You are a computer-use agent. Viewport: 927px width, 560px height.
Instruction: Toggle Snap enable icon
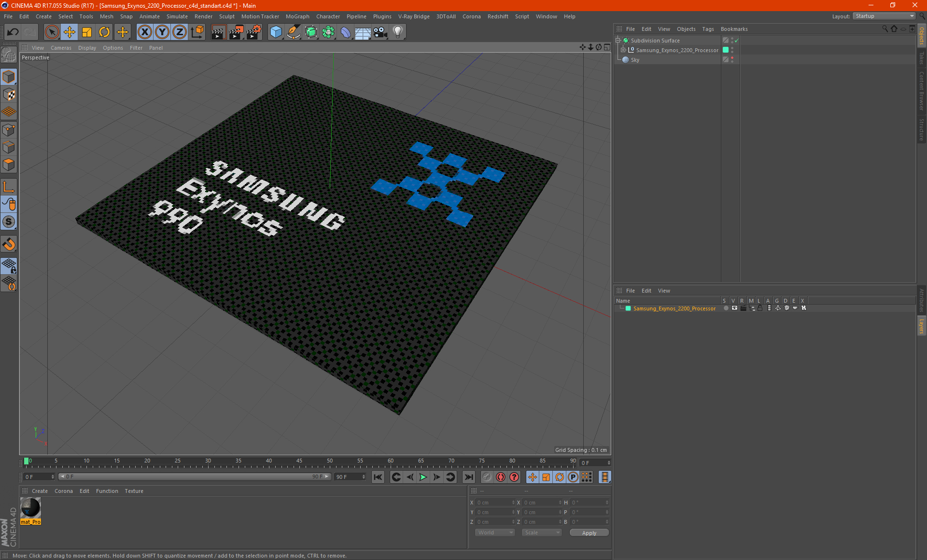coord(9,244)
